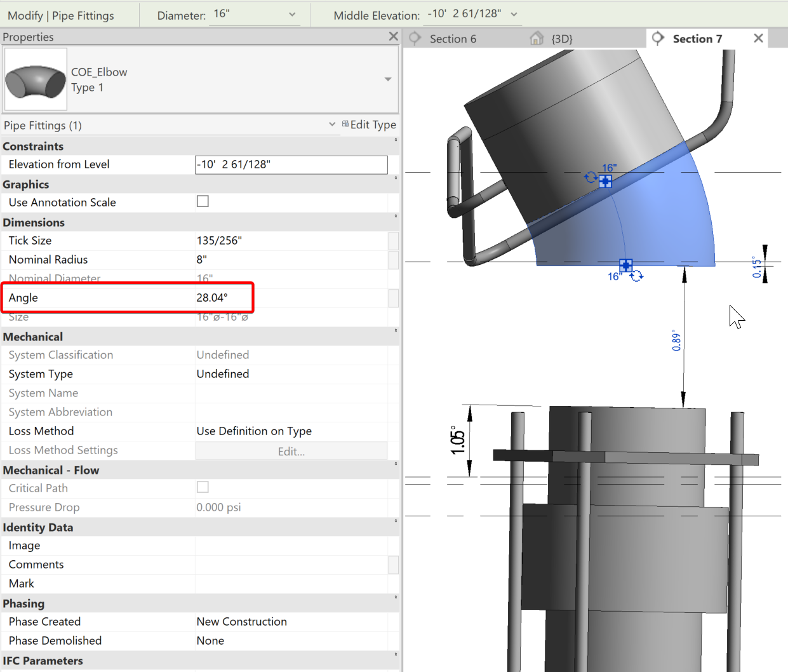Collapse the Mechanical group
The height and width of the screenshot is (672, 788).
coord(396,330)
